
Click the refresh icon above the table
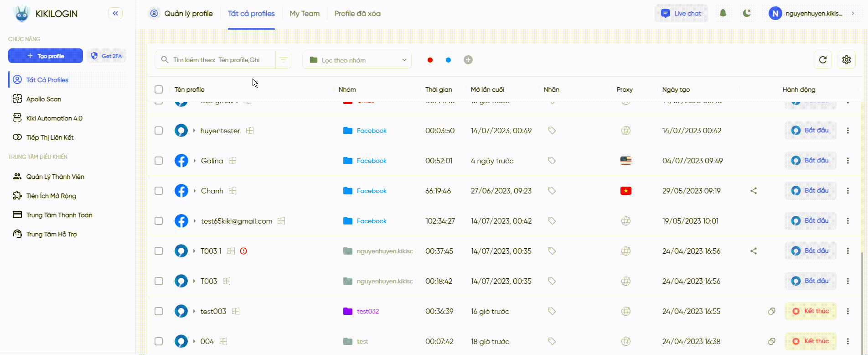tap(823, 60)
